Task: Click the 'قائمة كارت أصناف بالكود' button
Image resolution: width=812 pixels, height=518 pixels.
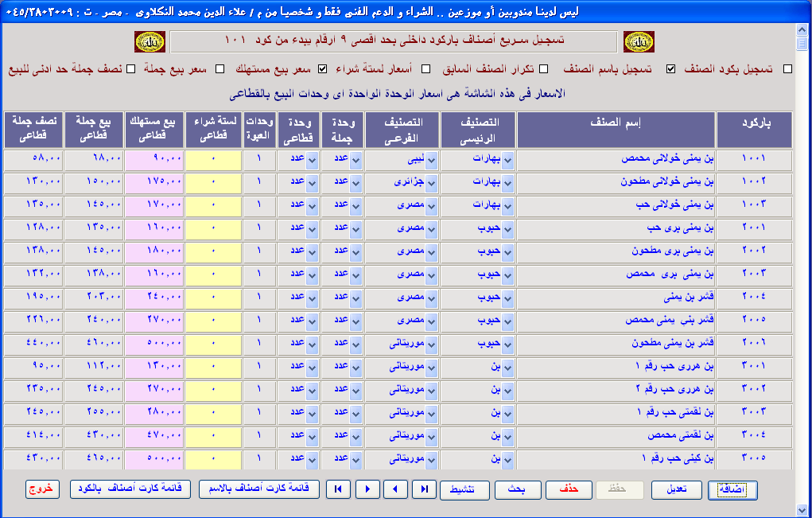Action: coord(130,489)
